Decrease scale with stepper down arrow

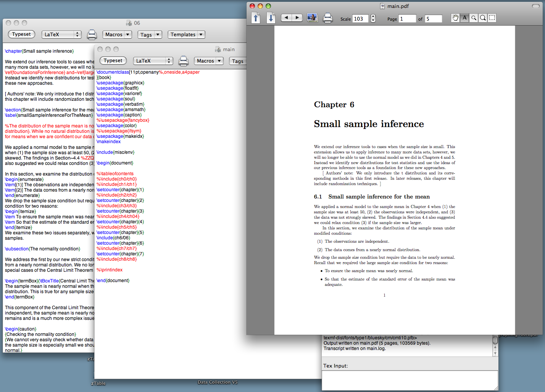click(373, 21)
